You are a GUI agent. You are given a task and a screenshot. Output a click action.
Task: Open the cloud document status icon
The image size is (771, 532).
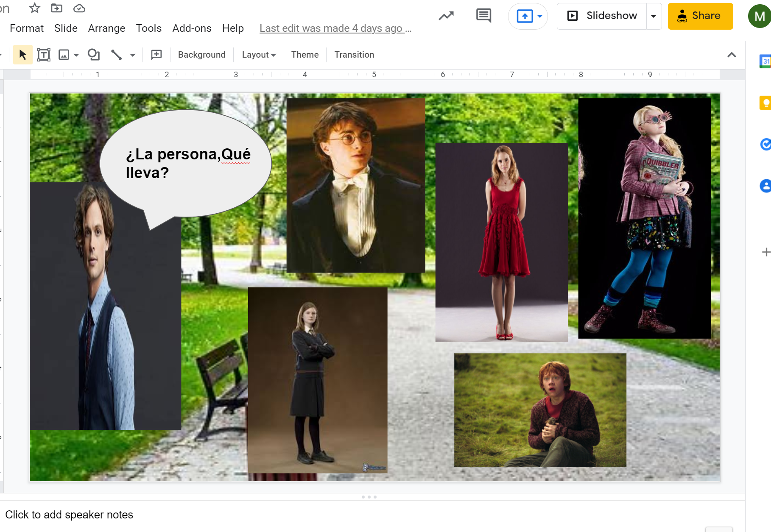[x=79, y=8]
